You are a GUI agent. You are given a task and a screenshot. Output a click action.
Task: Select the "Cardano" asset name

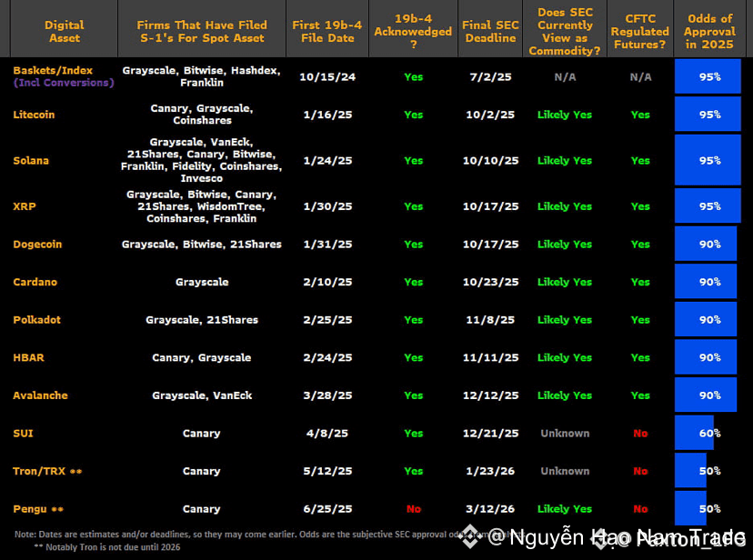(x=35, y=282)
